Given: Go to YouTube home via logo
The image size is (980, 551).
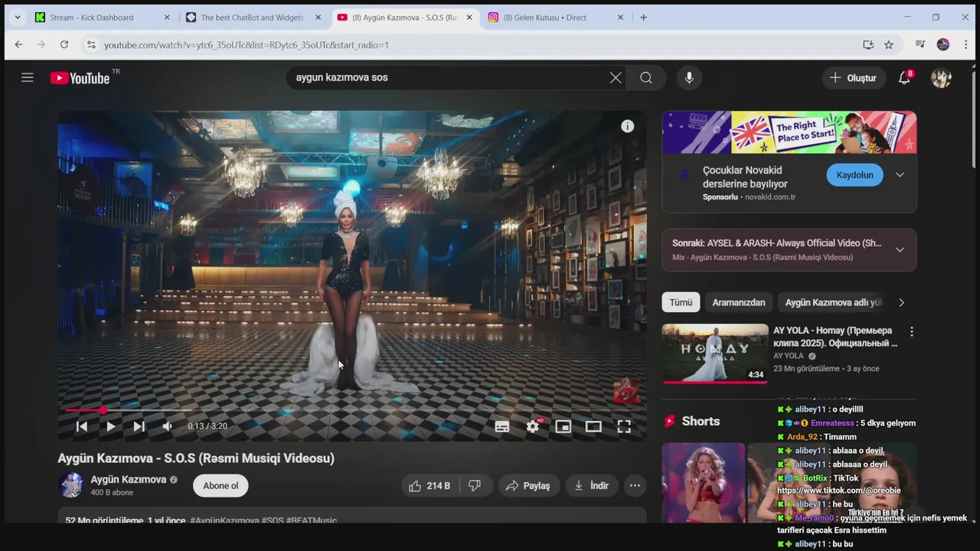Looking at the screenshot, I should [80, 78].
